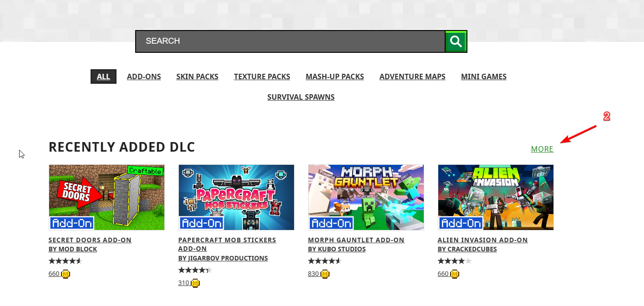The image size is (644, 306).
Task: Click the 660 price under Secret Doors
Action: click(x=54, y=274)
